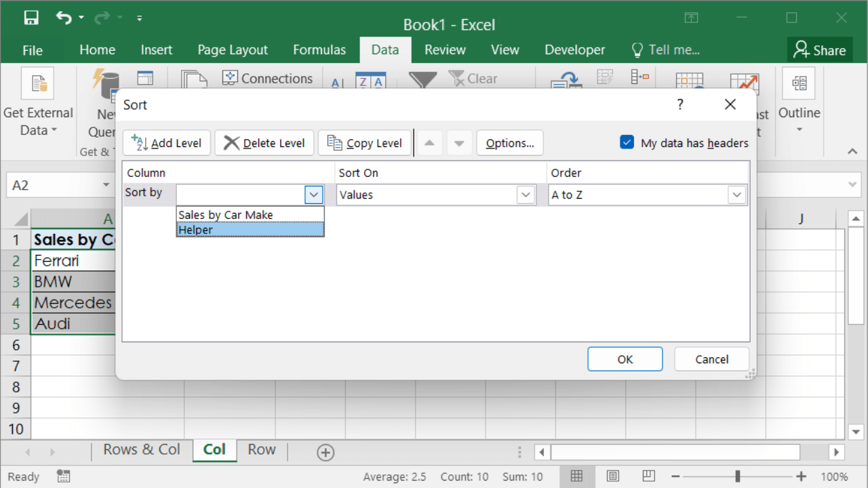This screenshot has height=488, width=868.
Task: Click the Sort dialog help question mark
Action: (680, 104)
